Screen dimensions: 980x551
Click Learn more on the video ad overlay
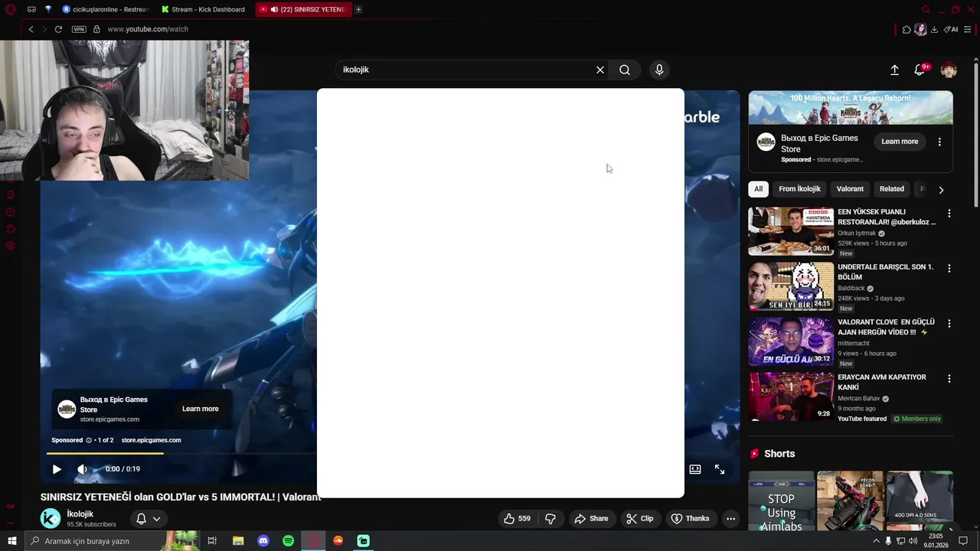pos(201,409)
